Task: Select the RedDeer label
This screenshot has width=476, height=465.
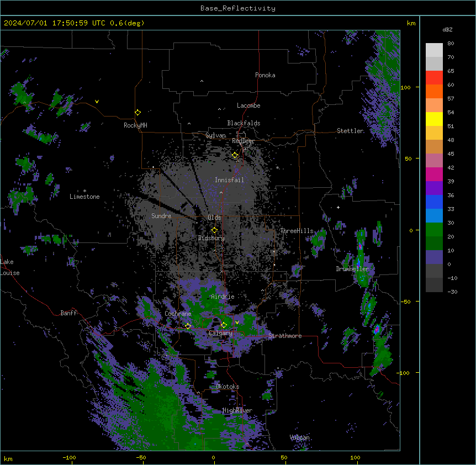Action: click(x=243, y=141)
